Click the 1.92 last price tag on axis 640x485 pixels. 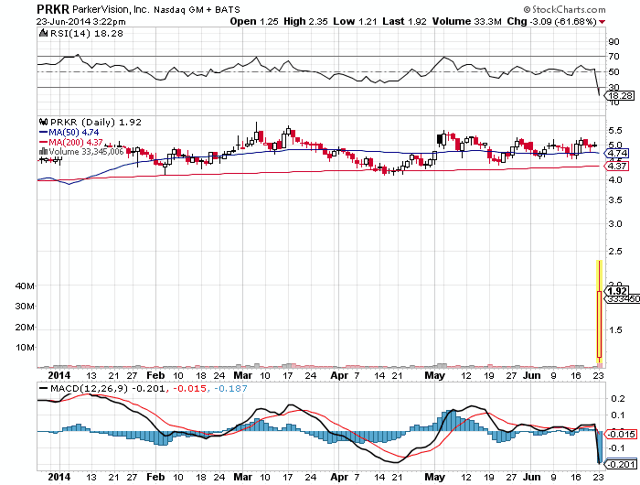[617, 291]
